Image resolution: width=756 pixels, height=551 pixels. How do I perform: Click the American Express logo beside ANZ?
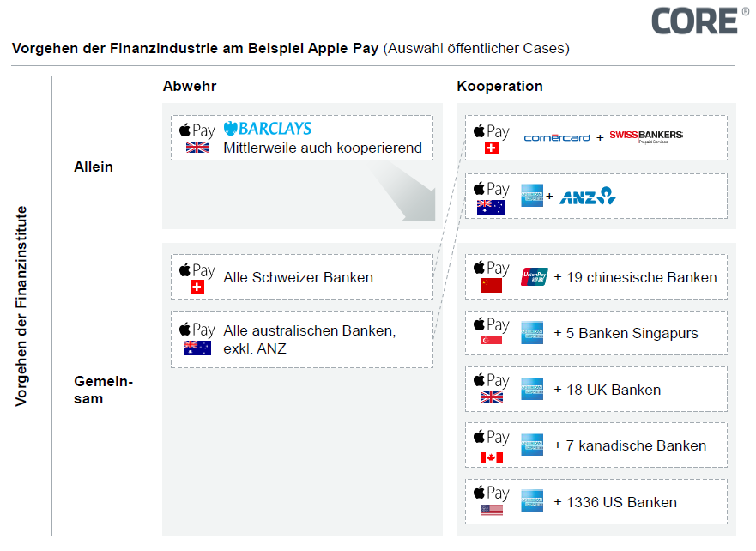[x=532, y=196]
